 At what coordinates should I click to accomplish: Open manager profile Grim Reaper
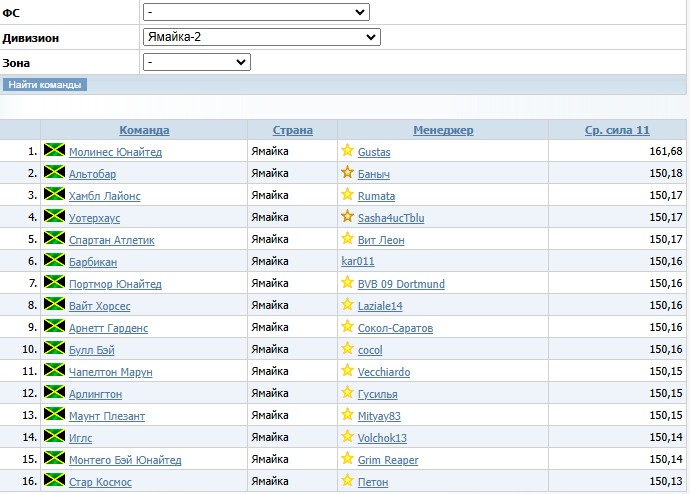tap(388, 460)
